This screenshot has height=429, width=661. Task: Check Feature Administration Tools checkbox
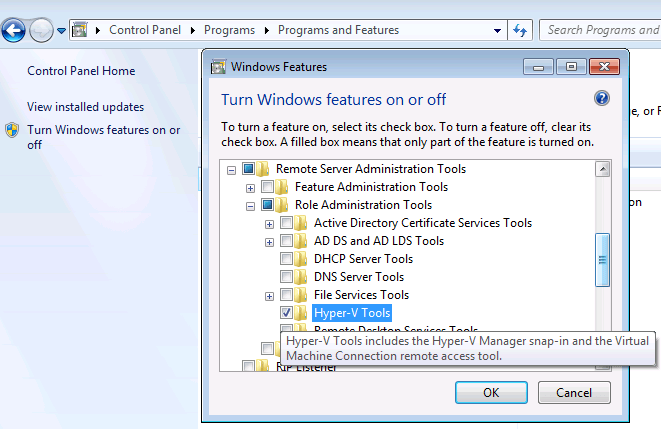[268, 187]
